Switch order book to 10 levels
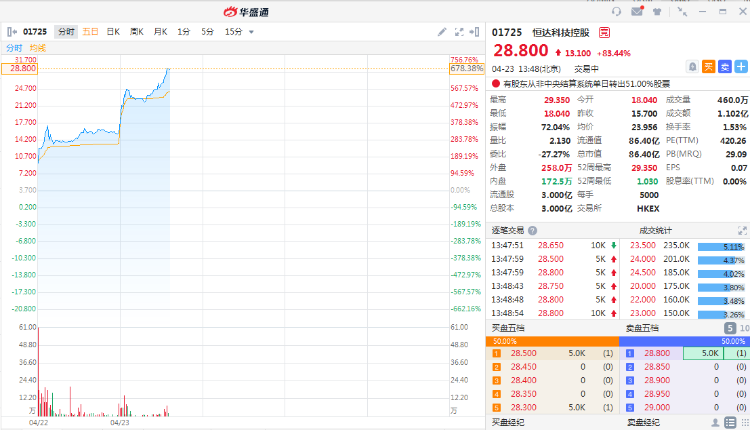This screenshot has height=430, width=750. pyautogui.click(x=744, y=328)
